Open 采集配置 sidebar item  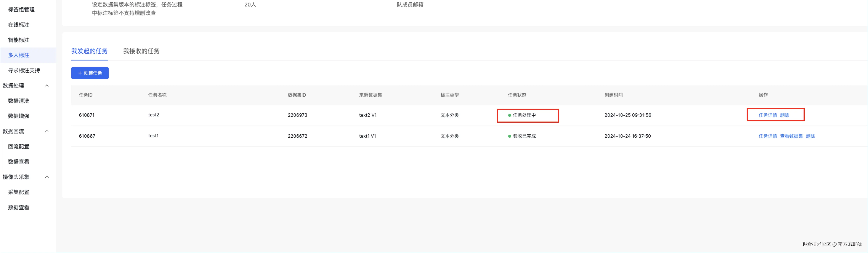click(18, 192)
